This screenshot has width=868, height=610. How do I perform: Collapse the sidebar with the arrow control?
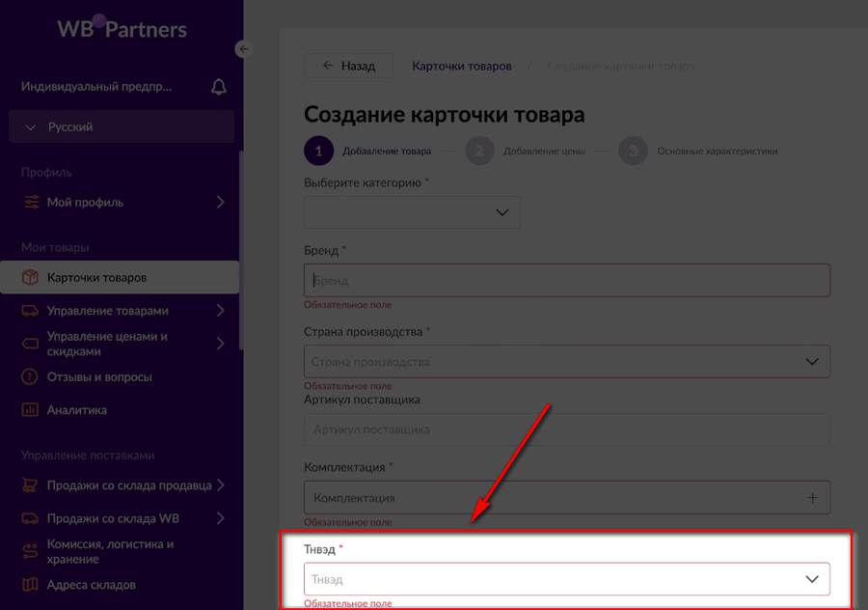(x=243, y=48)
